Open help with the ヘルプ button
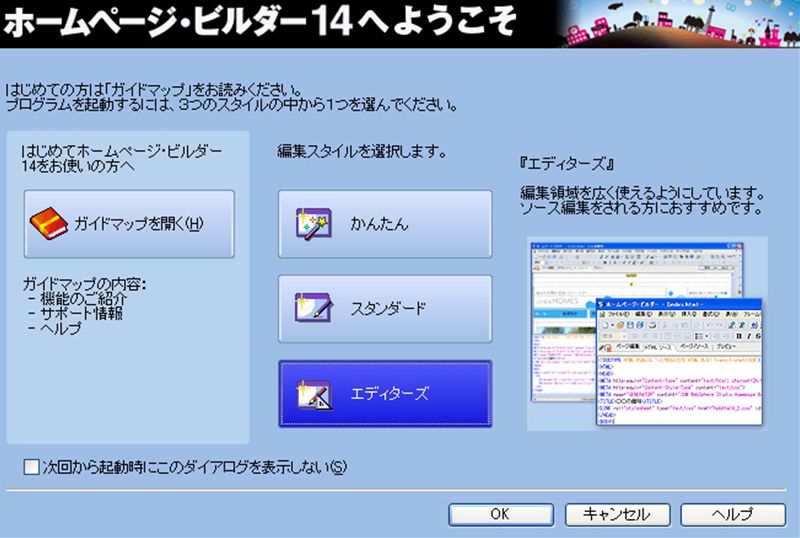Screen dimensions: 800x538 click(733, 515)
